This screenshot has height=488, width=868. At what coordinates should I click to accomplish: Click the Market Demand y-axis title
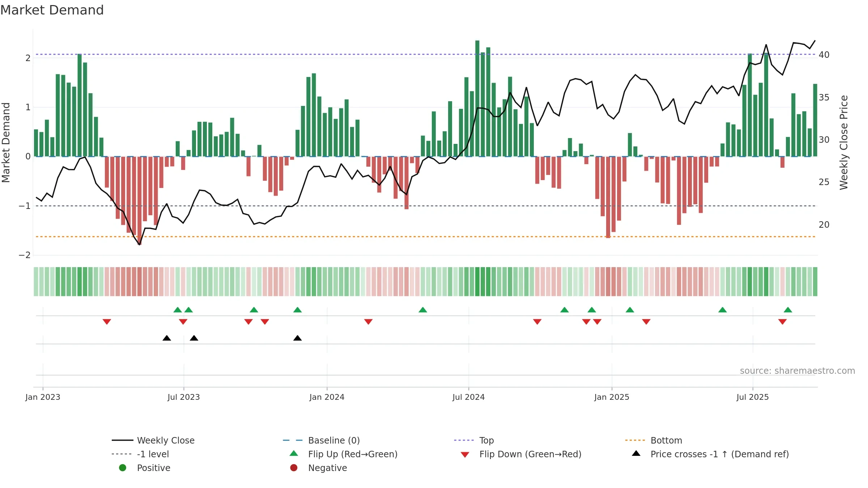6,142
